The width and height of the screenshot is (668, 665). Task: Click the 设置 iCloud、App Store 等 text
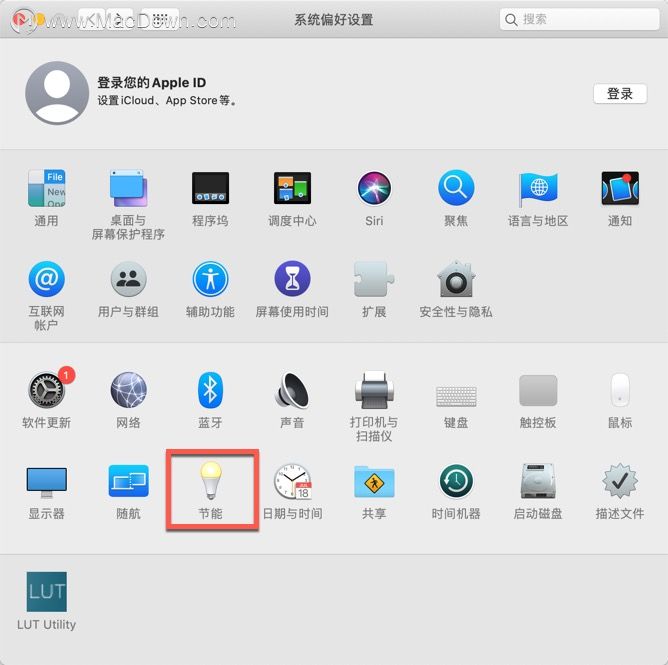click(x=167, y=101)
